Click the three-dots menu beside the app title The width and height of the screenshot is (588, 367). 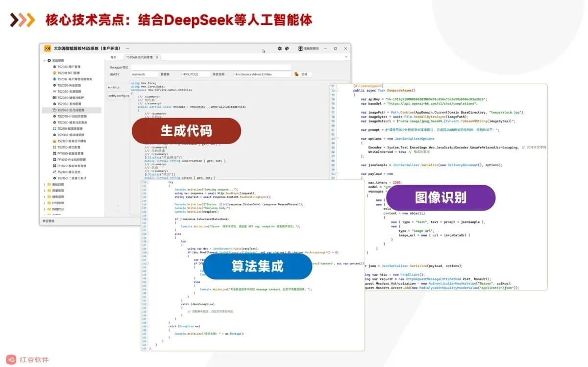click(x=128, y=49)
